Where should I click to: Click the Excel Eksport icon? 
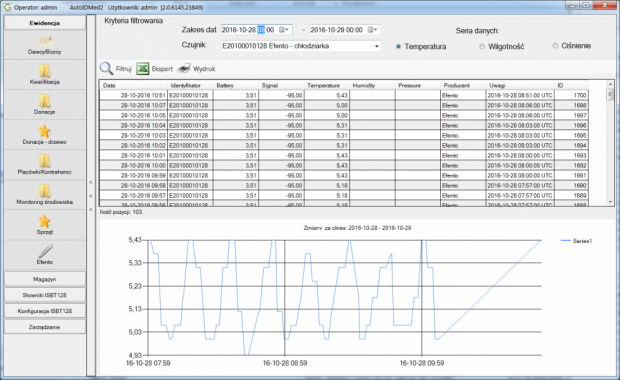(x=142, y=68)
